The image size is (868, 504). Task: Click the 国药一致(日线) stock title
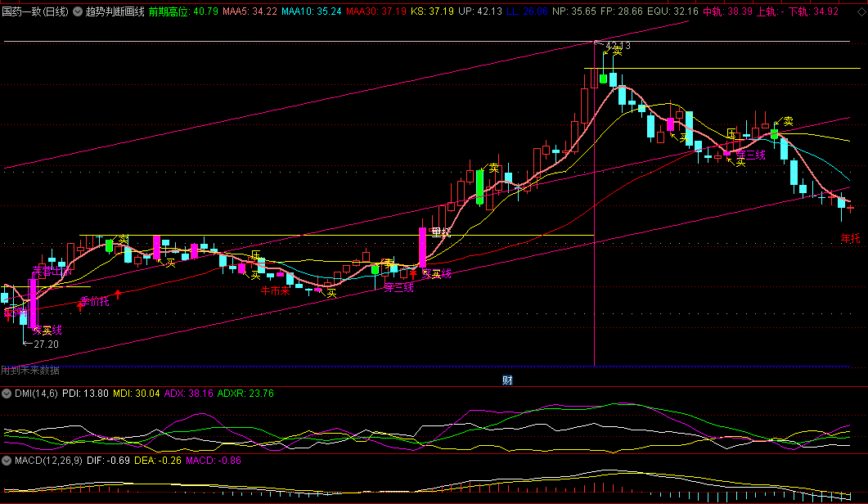[x=35, y=11]
